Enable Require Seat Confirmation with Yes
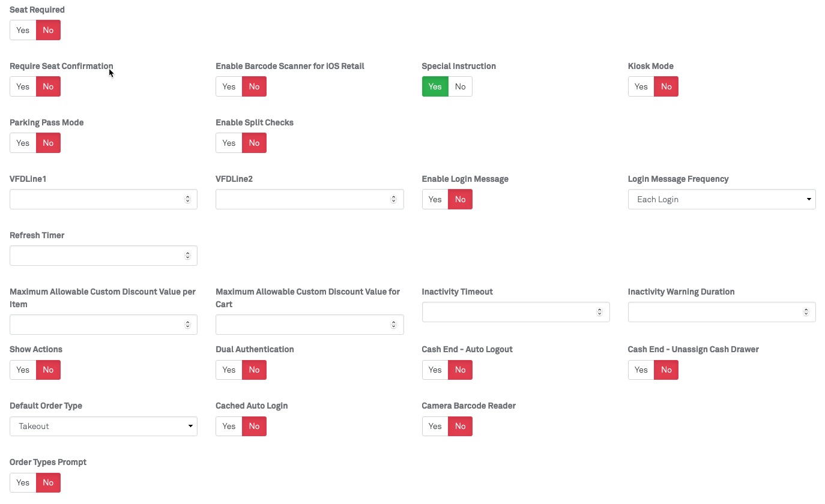This screenshot has height=504, width=825. coord(23,86)
